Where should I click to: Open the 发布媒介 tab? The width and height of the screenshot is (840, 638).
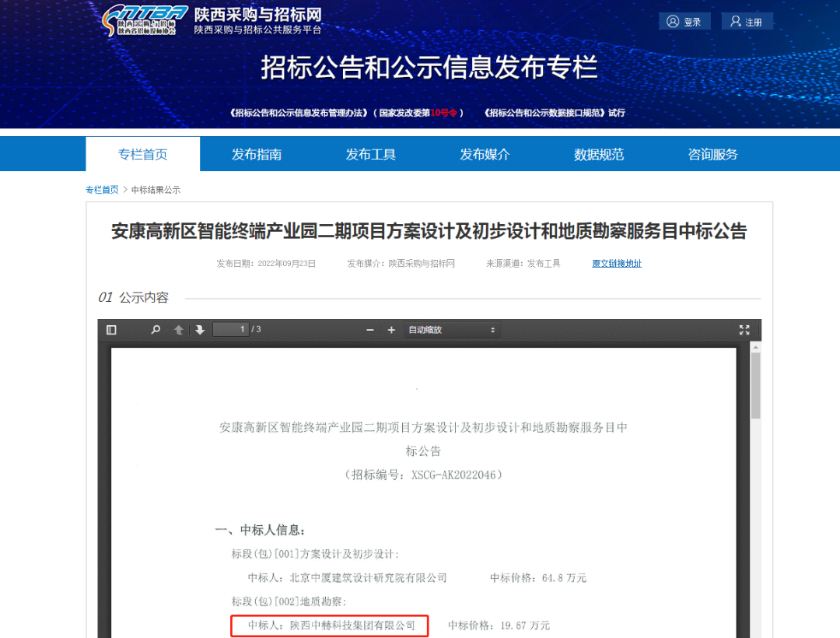[485, 154]
